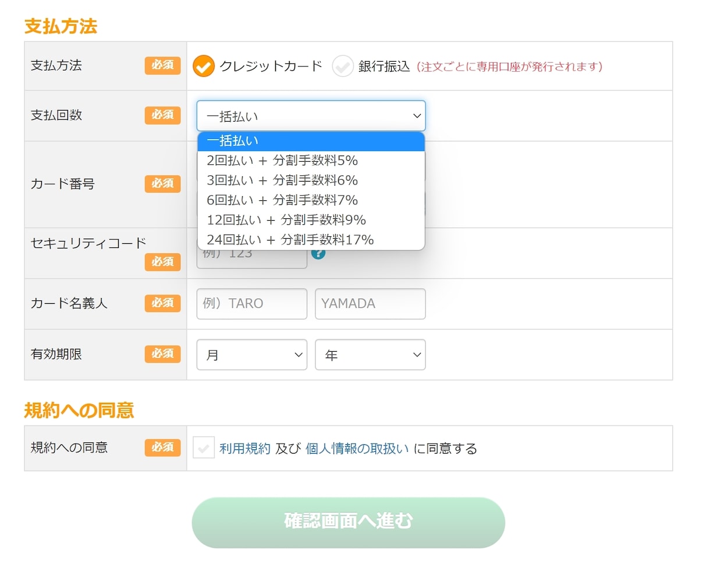
Task: Click the セキュリティコード row label
Action: point(88,243)
